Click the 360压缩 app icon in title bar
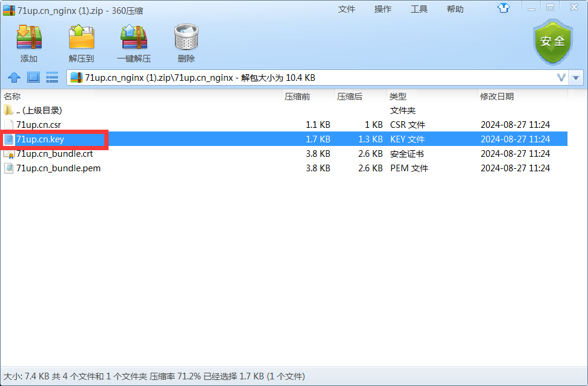The height and width of the screenshot is (386, 588). [9, 10]
